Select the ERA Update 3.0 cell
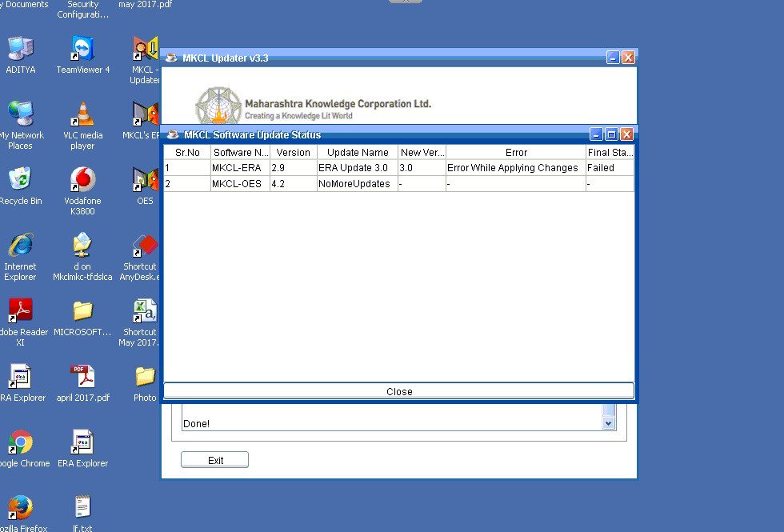 coord(358,168)
